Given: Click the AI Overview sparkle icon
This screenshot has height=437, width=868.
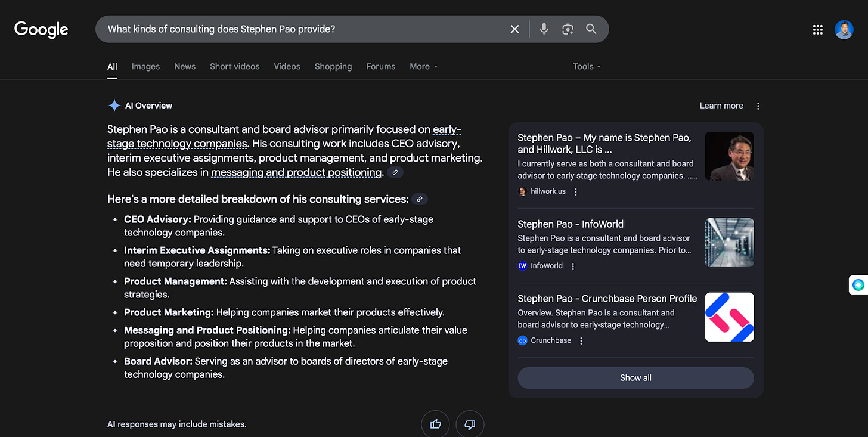Looking at the screenshot, I should (x=114, y=106).
